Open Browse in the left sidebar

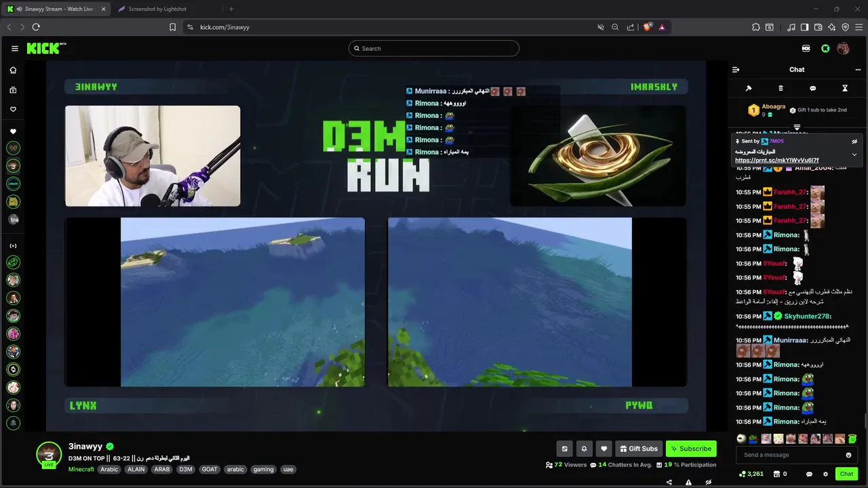click(x=13, y=90)
